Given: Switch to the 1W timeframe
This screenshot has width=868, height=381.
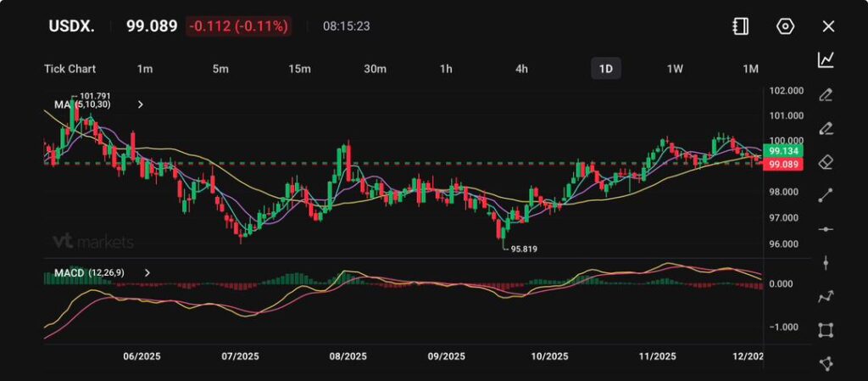Looking at the screenshot, I should pos(675,69).
